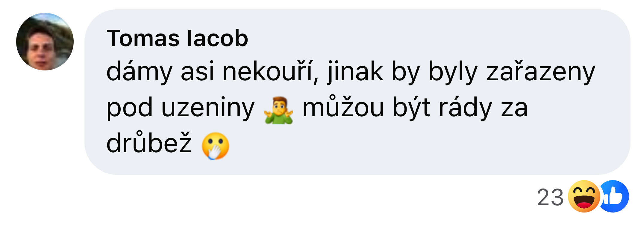Show who reacted via the 23 count

point(550,197)
